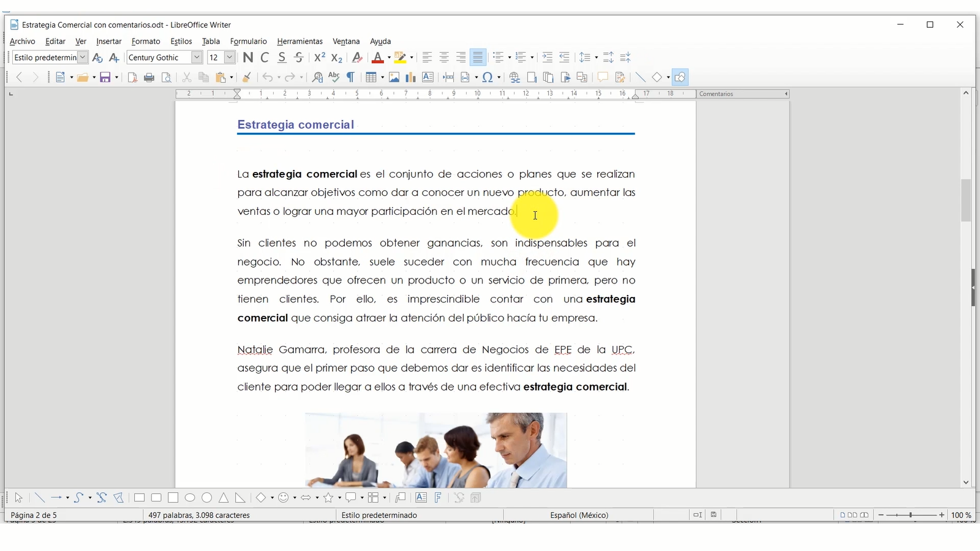Toggle subscript formatting
The image size is (980, 551).
click(x=336, y=58)
